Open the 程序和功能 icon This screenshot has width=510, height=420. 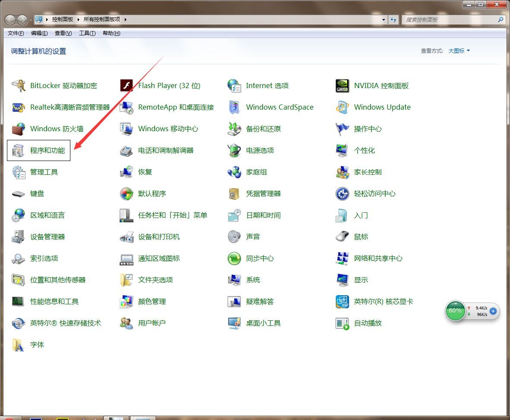click(x=18, y=151)
